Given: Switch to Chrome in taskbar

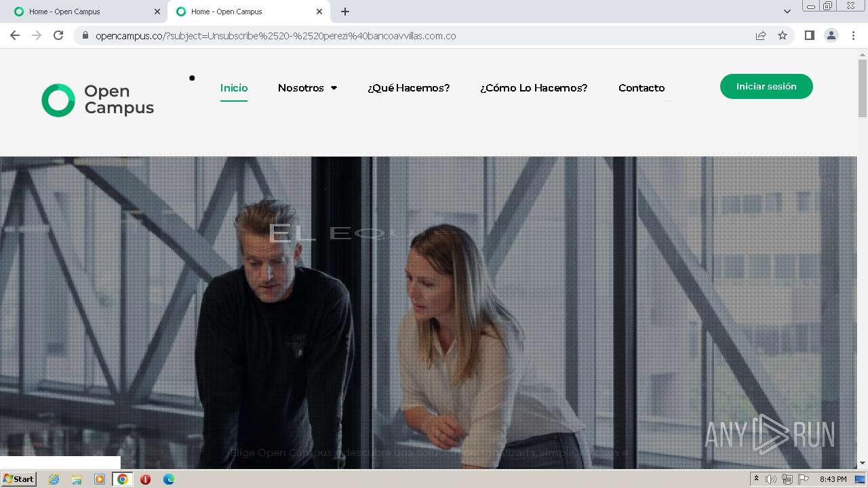Looking at the screenshot, I should (123, 479).
